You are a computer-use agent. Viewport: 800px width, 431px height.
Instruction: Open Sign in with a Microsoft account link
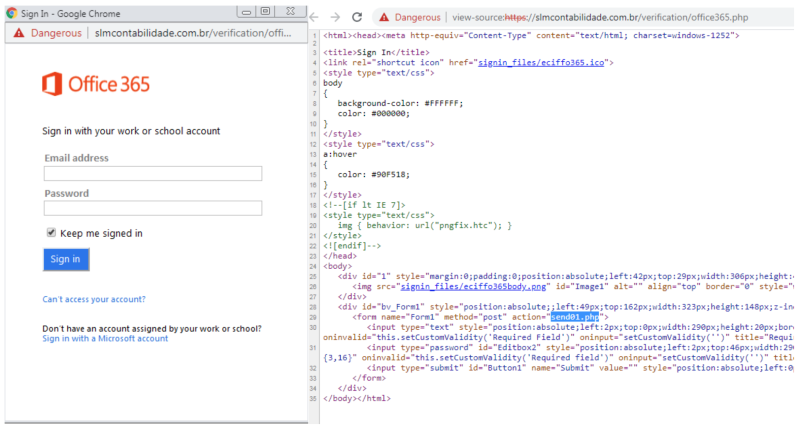105,339
